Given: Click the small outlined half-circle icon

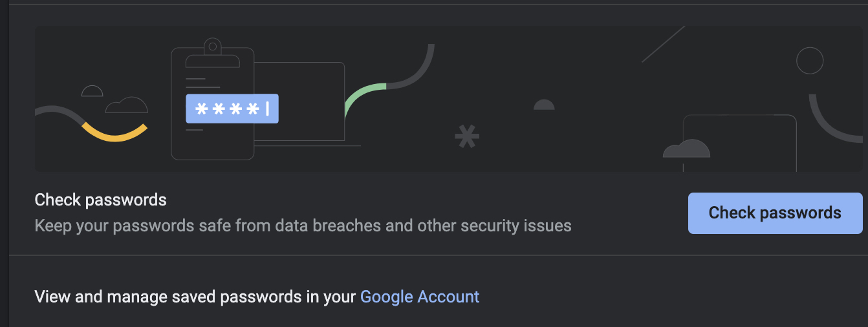Looking at the screenshot, I should (92, 91).
